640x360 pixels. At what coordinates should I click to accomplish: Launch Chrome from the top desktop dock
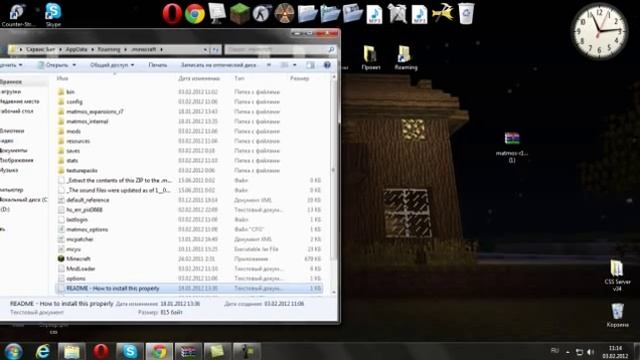pos(195,14)
